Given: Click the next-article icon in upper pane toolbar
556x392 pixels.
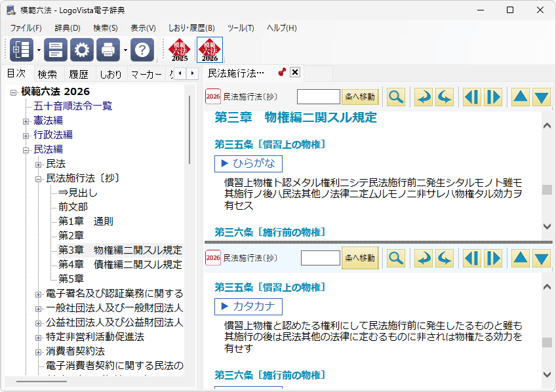Looking at the screenshot, I should [492, 97].
